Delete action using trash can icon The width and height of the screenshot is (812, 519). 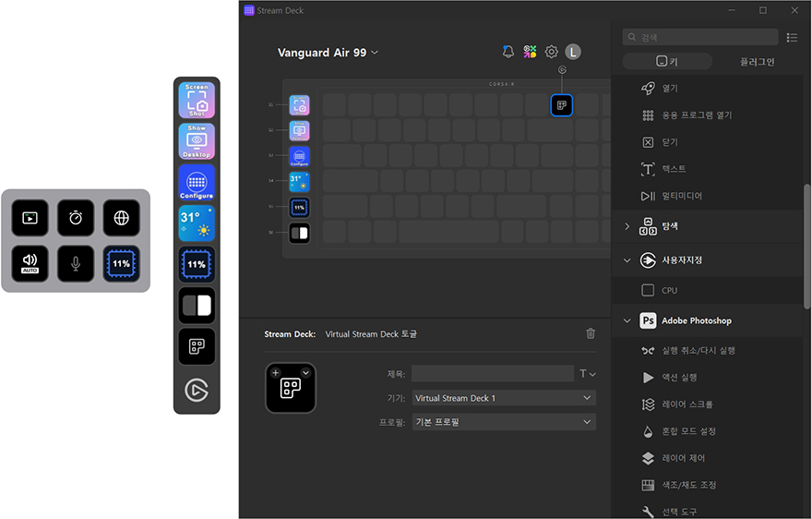coord(591,333)
